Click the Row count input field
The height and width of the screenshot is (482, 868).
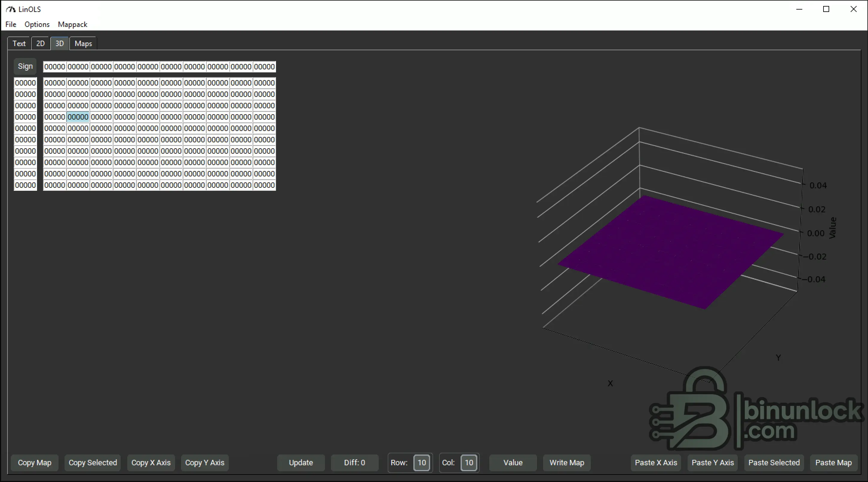click(421, 463)
